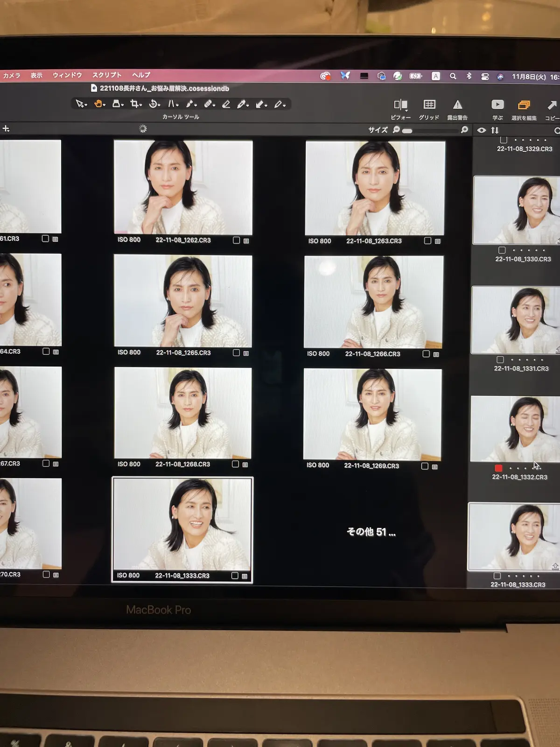This screenshot has width=560, height=747.
Task: Click the filename 22-11-08_1329.CR3 in browser
Action: (x=525, y=149)
